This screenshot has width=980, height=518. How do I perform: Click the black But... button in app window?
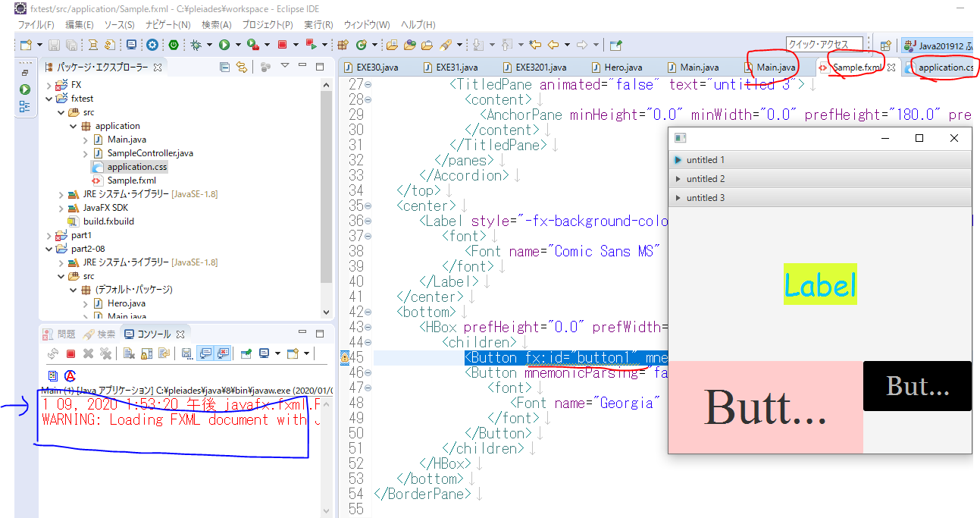pos(917,386)
